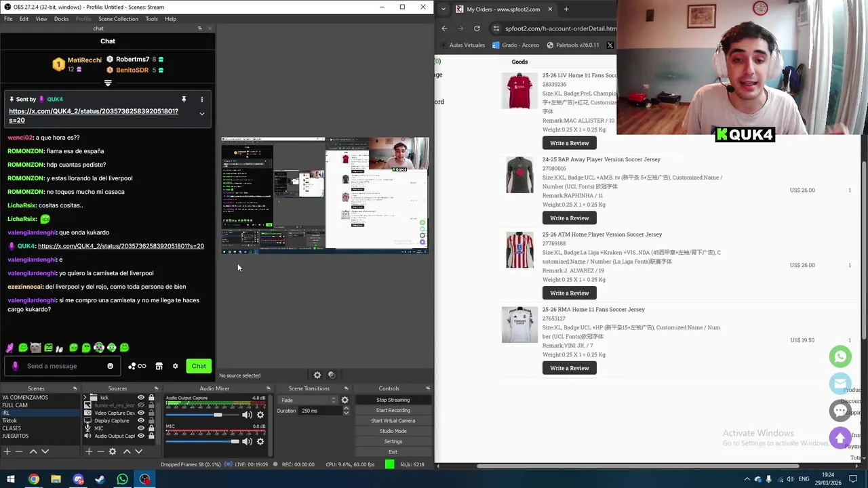Open the Scene Collection menu
Screen dimensions: 868x488
[x=118, y=19]
